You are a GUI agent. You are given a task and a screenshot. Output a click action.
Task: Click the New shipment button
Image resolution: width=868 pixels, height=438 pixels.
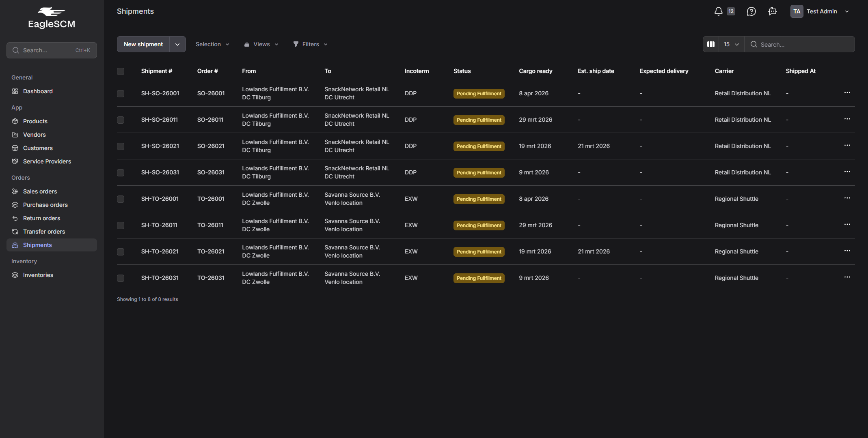(143, 44)
